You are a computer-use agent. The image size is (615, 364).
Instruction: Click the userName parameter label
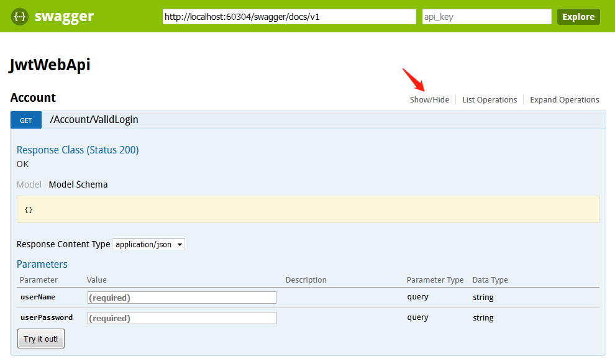pyautogui.click(x=38, y=298)
